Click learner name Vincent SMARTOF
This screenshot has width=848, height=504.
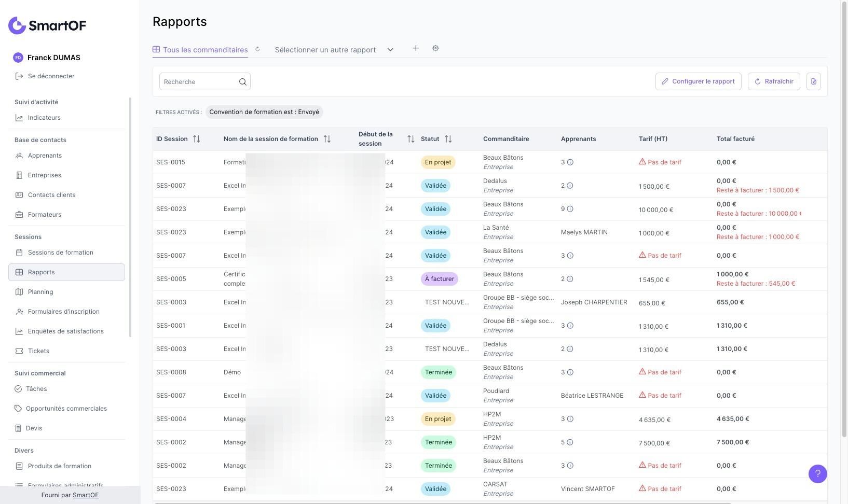588,489
